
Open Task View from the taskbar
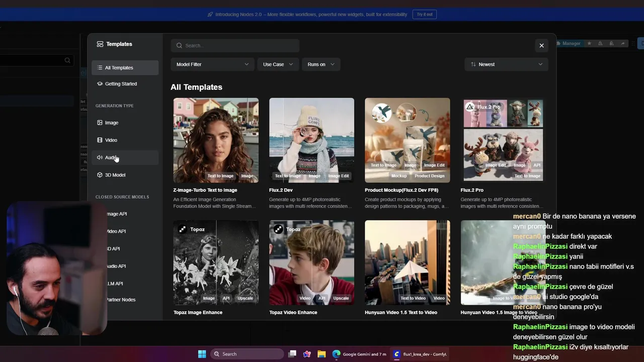292,354
